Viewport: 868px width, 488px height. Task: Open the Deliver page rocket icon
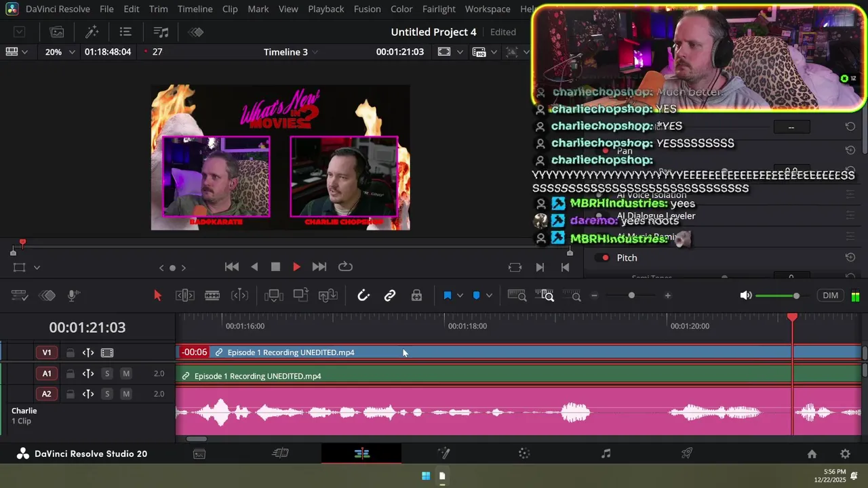click(x=687, y=453)
